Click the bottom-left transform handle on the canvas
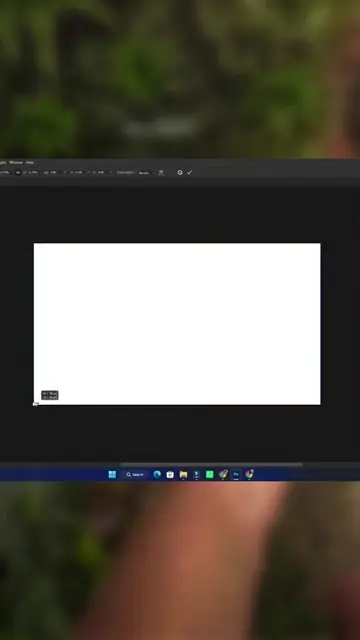Image resolution: width=360 pixels, height=640 pixels. pos(35,404)
